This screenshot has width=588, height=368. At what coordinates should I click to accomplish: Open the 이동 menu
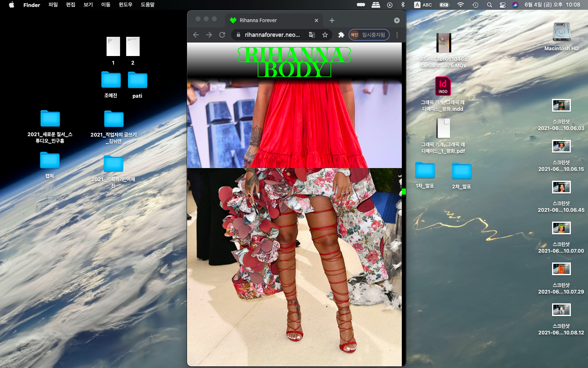106,5
